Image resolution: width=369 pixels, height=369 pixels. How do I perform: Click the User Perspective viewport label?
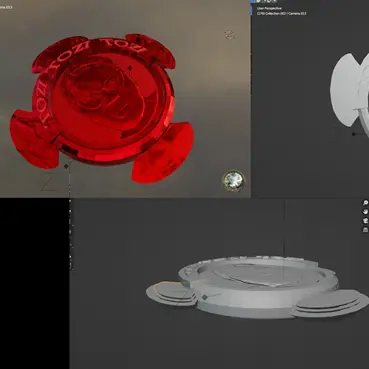pos(269,8)
